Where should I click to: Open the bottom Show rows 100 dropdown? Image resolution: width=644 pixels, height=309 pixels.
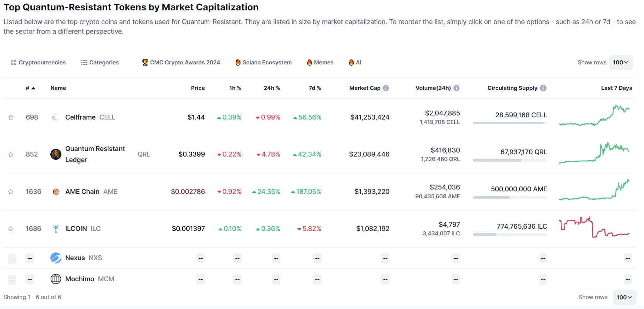(x=624, y=297)
